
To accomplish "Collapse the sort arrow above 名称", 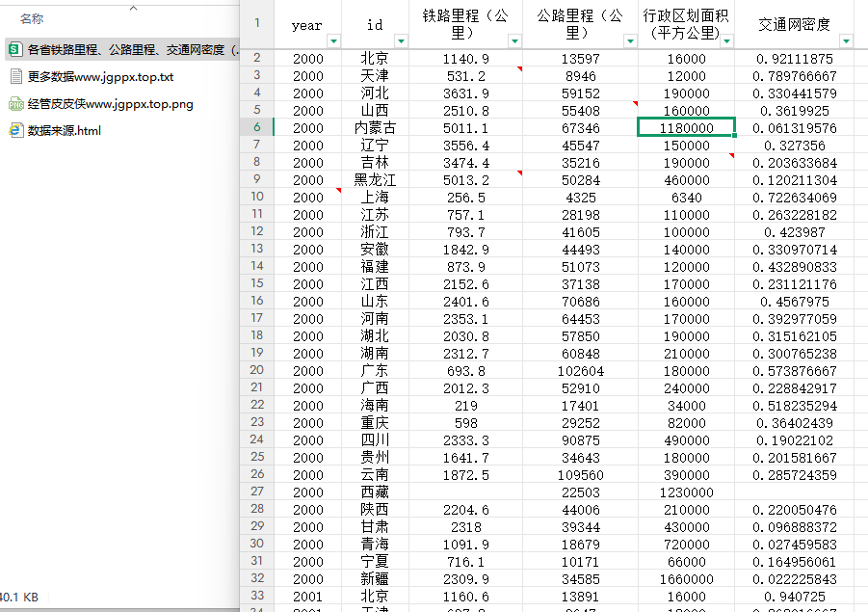I will pyautogui.click(x=133, y=8).
